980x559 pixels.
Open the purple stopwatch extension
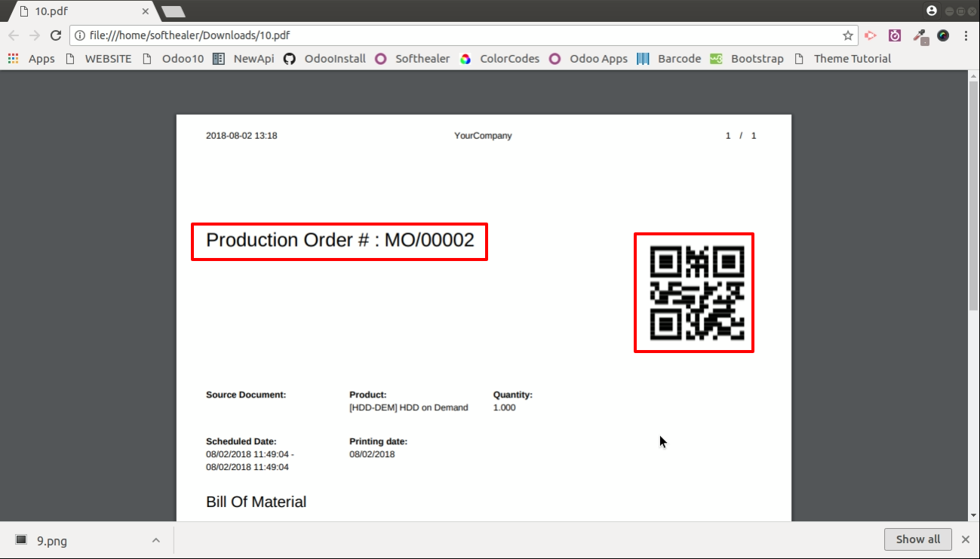tap(895, 35)
